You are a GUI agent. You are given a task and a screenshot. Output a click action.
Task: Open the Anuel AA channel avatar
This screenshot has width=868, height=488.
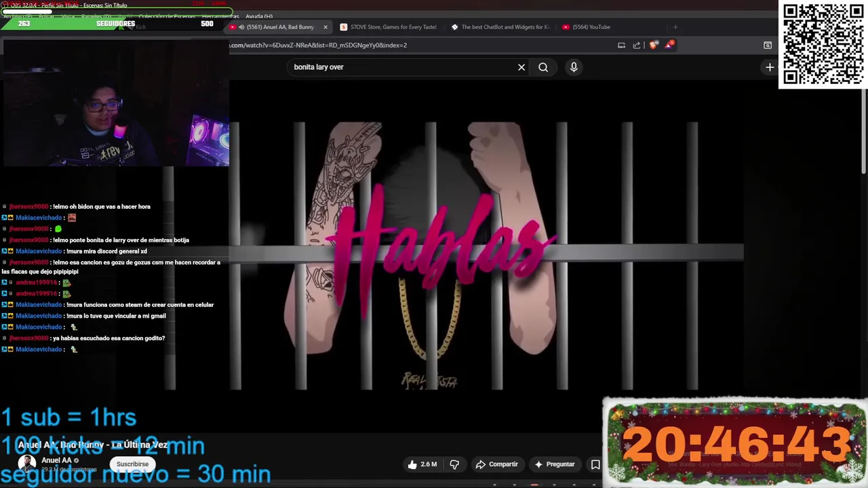click(x=27, y=464)
